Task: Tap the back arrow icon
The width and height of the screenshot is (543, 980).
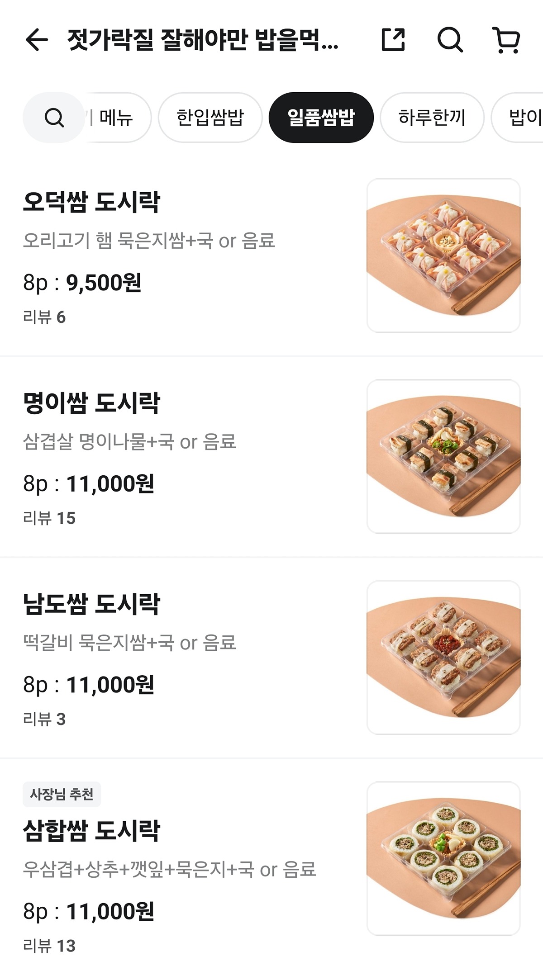Action: (x=37, y=40)
